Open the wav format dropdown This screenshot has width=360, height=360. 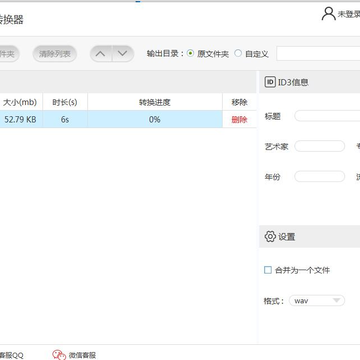pyautogui.click(x=317, y=301)
